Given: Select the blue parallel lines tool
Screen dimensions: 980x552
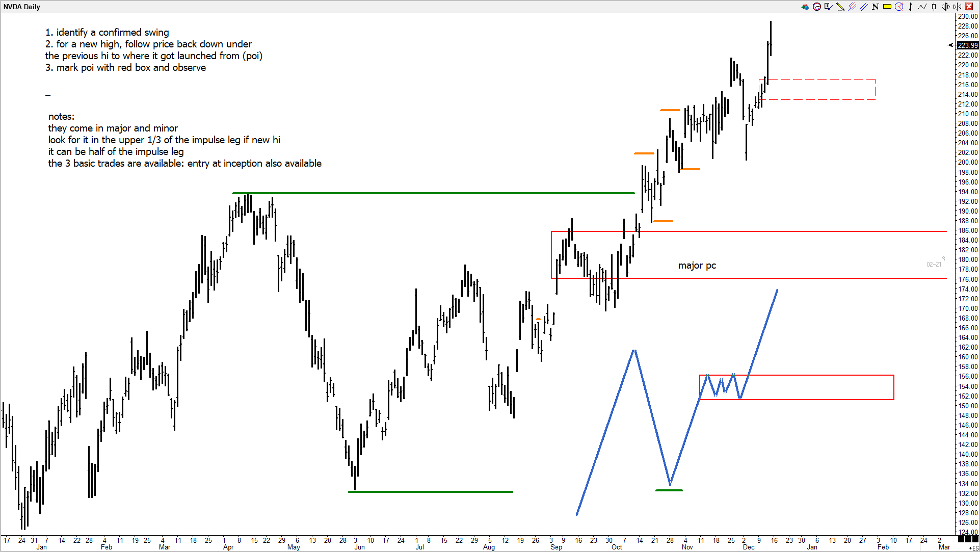Looking at the screenshot, I should (864, 7).
